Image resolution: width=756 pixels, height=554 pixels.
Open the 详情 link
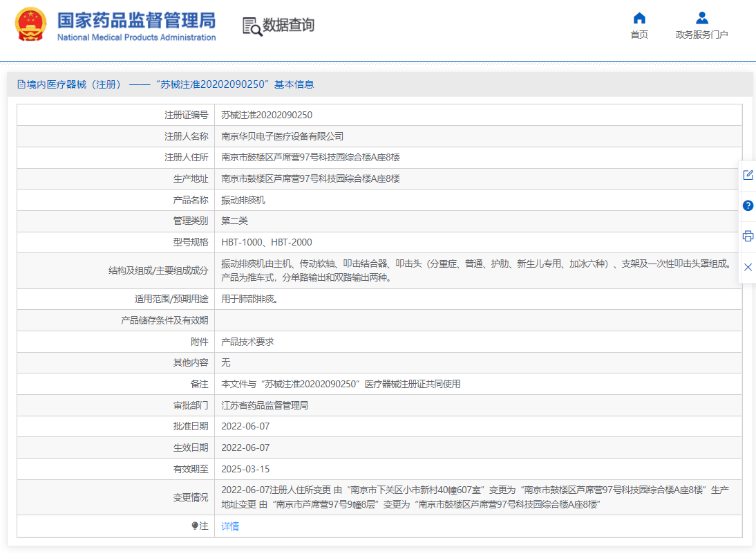tap(230, 526)
